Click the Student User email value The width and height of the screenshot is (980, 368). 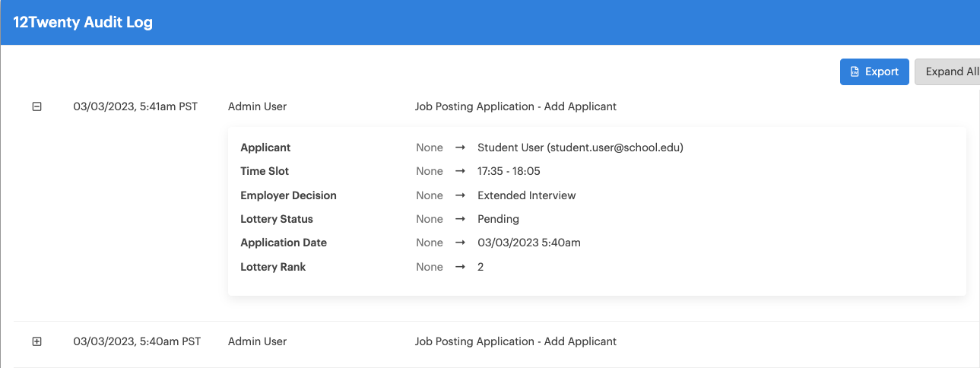580,148
